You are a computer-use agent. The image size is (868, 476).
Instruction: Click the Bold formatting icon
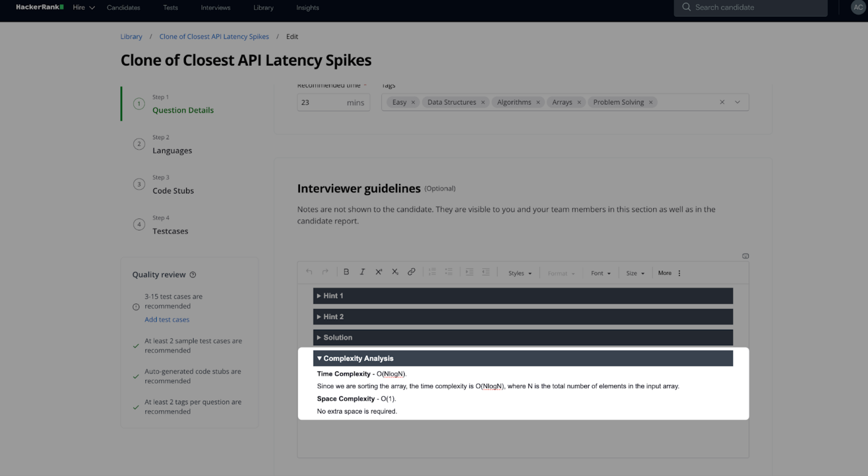346,272
